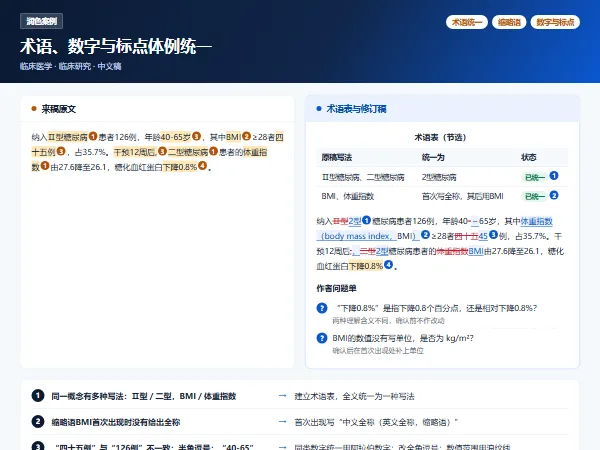
Task: Click numbered circle 3 in the bottom issue list
Action: (38, 447)
